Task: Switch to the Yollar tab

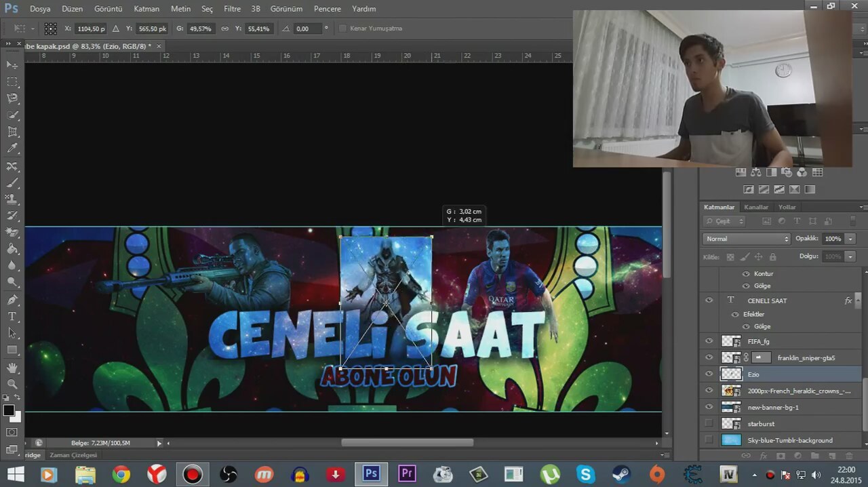Action: tap(787, 207)
